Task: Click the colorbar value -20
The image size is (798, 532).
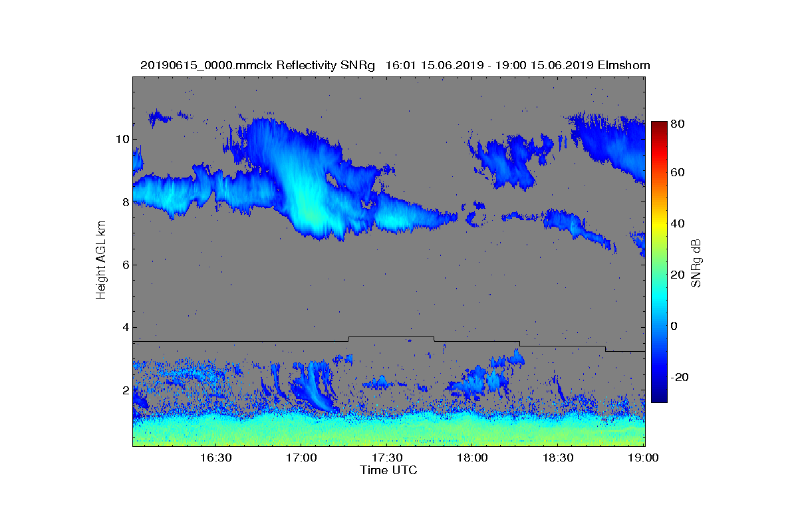Action: (681, 377)
